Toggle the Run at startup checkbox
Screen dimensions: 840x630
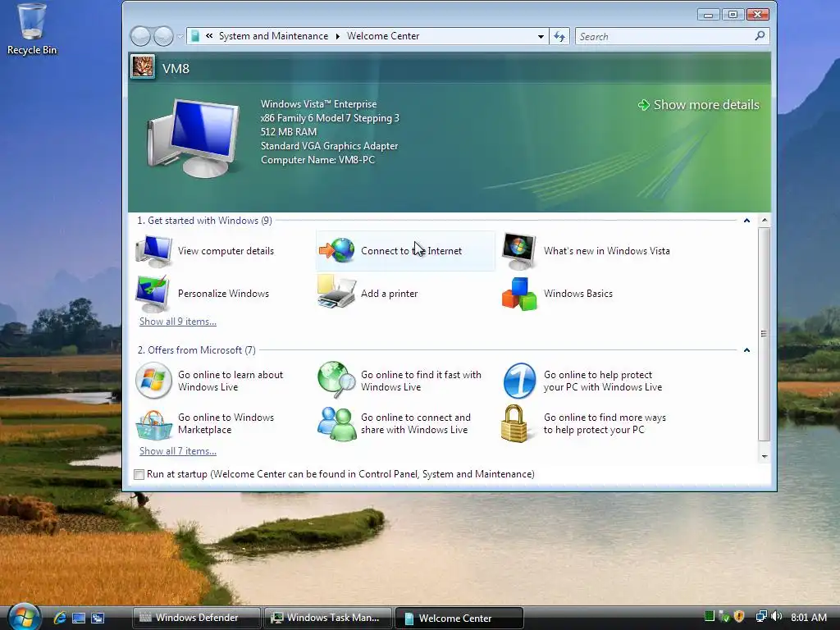click(139, 474)
